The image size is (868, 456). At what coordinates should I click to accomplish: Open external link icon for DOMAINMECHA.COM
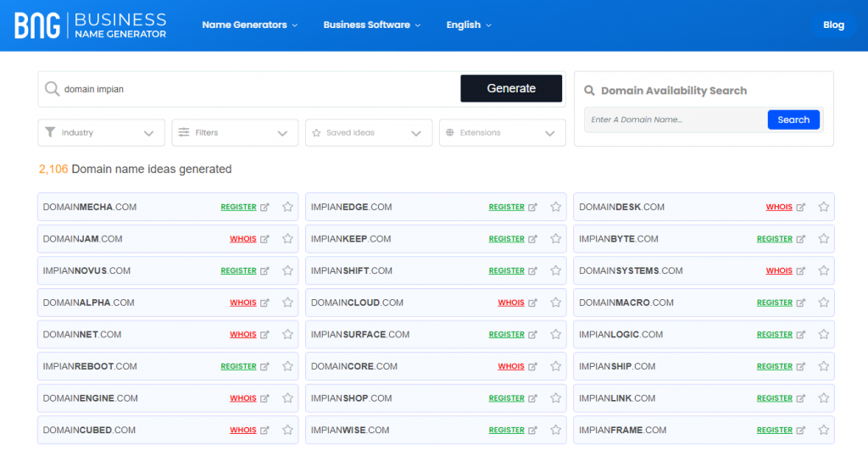[x=264, y=207]
